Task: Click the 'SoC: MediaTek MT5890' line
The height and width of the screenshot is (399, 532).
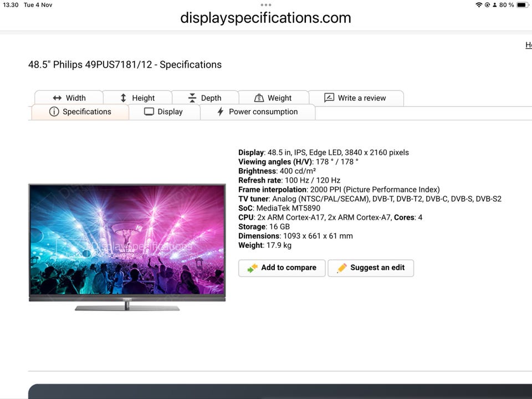Action: [x=279, y=208]
